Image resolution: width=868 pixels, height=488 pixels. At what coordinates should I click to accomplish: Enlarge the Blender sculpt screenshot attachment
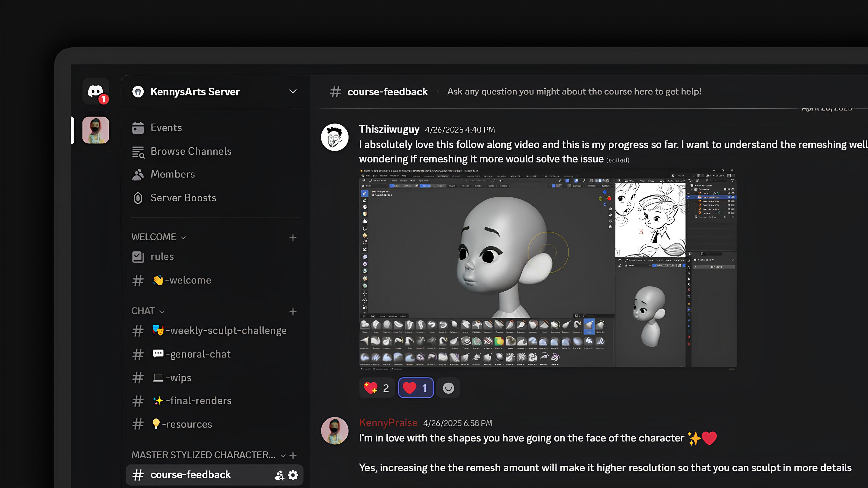click(547, 270)
